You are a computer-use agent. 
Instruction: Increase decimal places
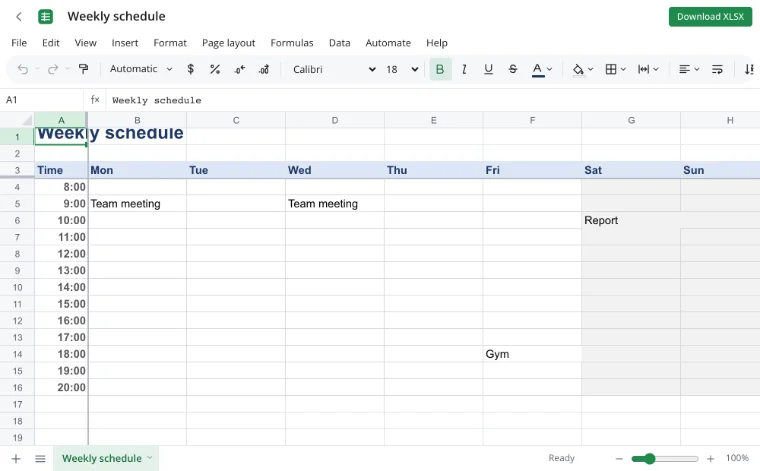[x=264, y=69]
